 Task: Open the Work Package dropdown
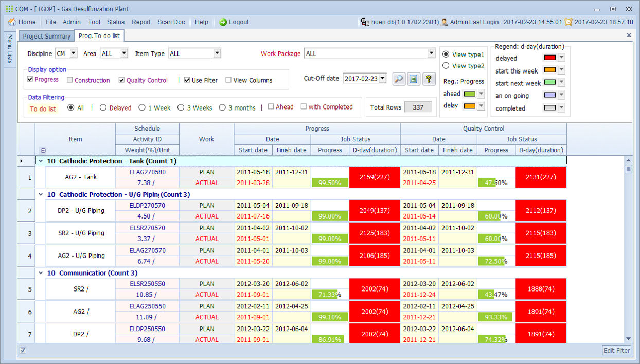click(x=431, y=53)
